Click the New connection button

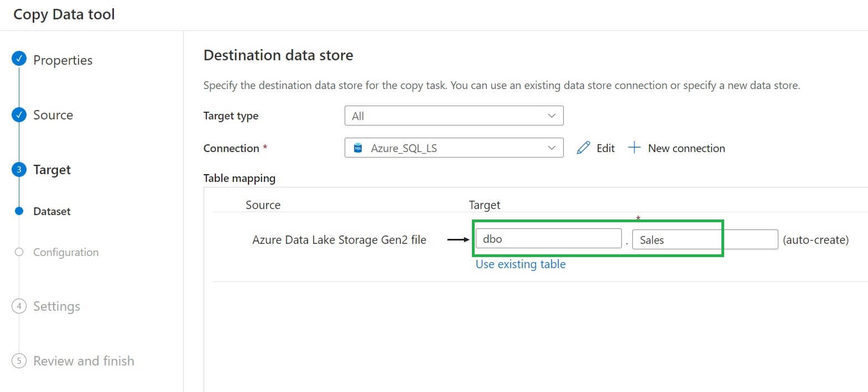tap(686, 148)
